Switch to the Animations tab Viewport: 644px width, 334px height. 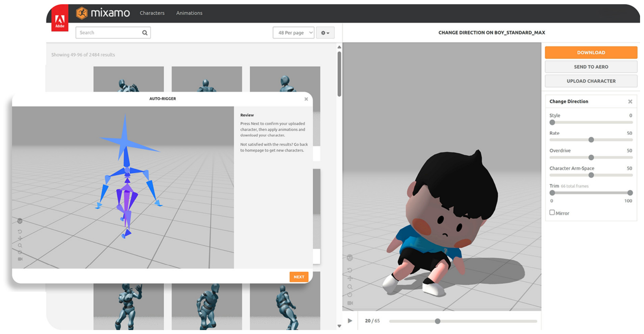tap(189, 13)
